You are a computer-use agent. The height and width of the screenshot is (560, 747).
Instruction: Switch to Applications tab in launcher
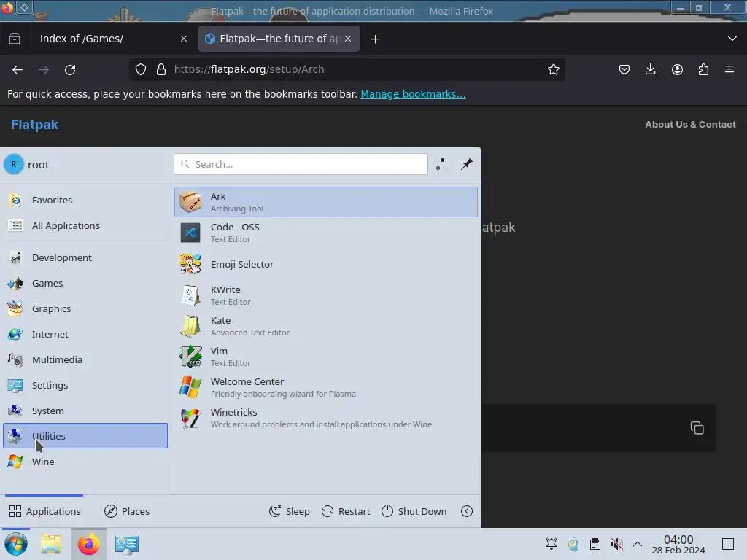coord(44,511)
